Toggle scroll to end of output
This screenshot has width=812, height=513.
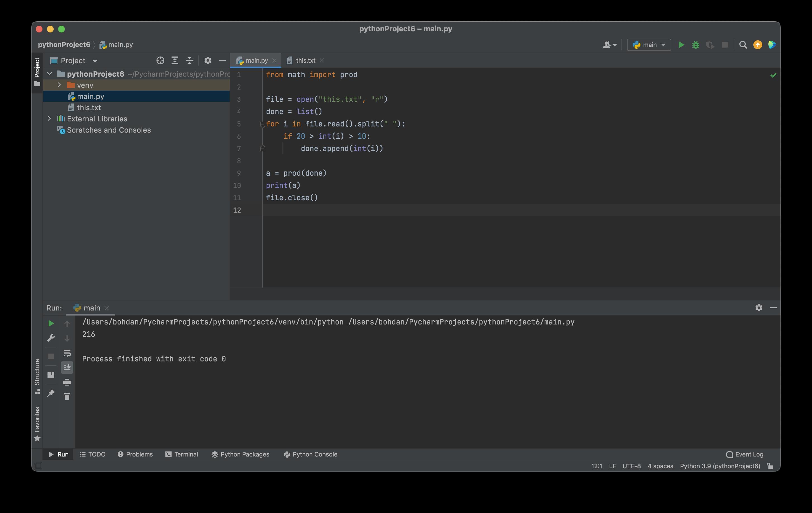pyautogui.click(x=67, y=367)
